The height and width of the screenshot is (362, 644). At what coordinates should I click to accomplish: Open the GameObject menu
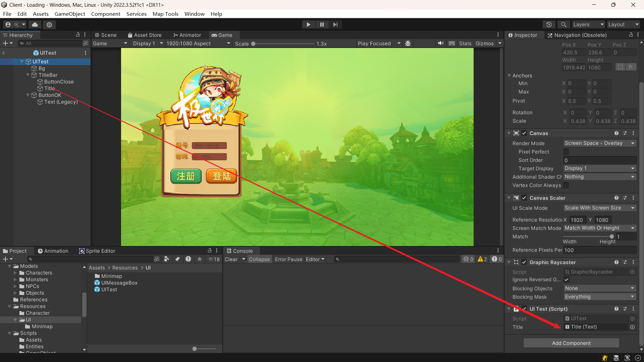(70, 14)
